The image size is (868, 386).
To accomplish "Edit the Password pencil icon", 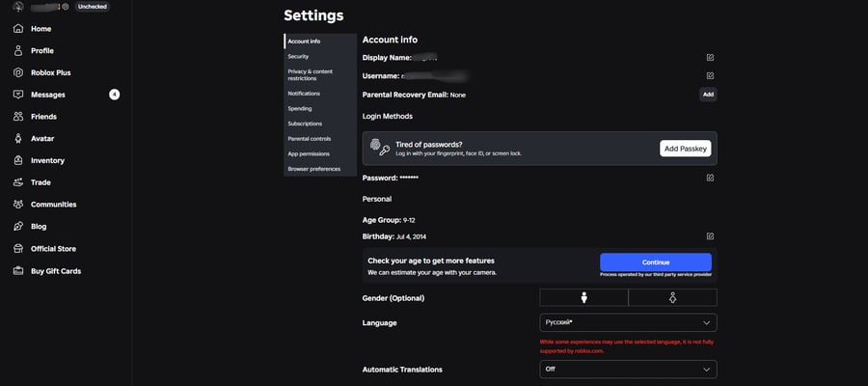I will 710,178.
